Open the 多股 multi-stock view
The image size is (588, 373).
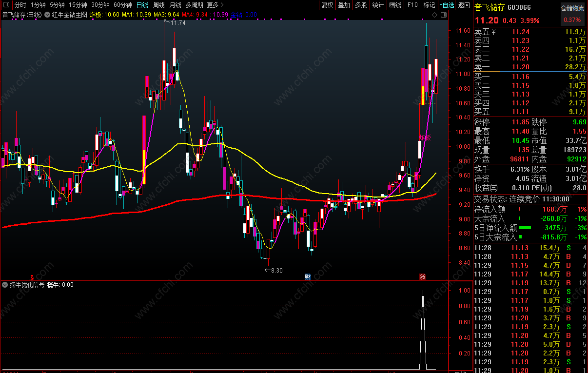tap(361, 5)
